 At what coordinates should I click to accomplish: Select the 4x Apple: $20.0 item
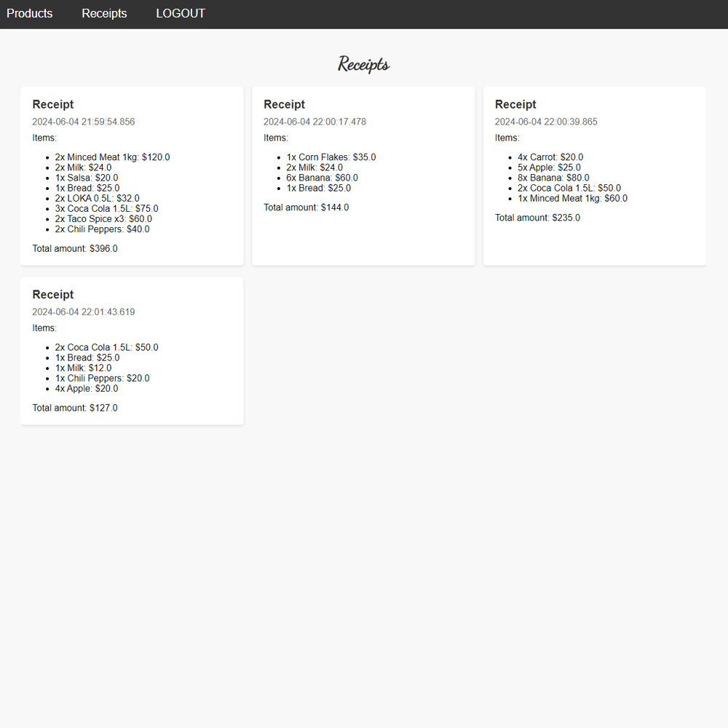(x=87, y=389)
